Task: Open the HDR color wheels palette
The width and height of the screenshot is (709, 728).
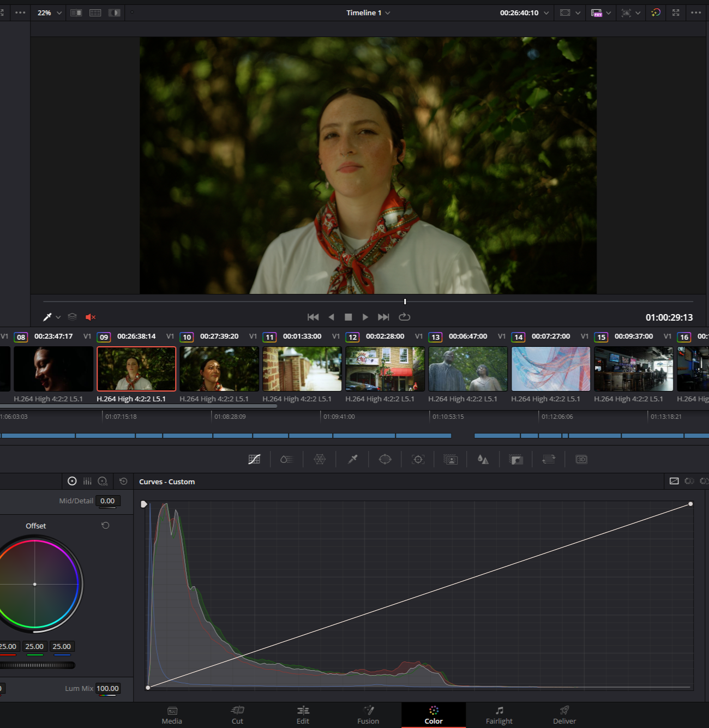Action: click(287, 459)
